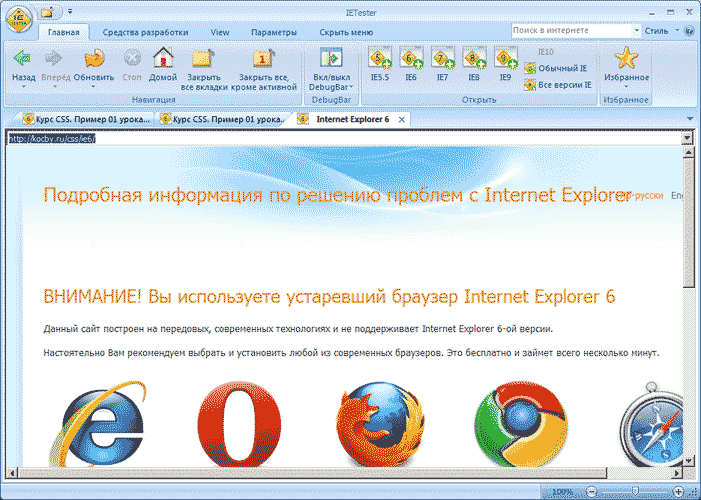
Task: Expand quick access toolbar customize arrow
Action: [x=70, y=12]
